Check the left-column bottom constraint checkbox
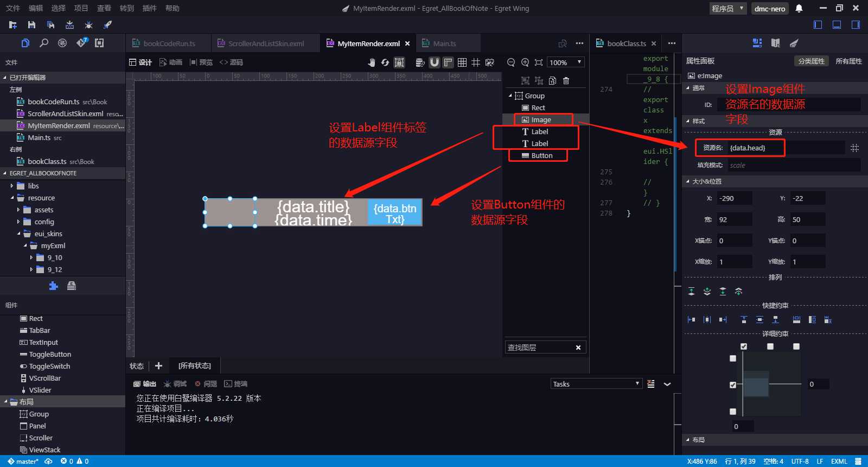Image resolution: width=868 pixels, height=467 pixels. [733, 412]
